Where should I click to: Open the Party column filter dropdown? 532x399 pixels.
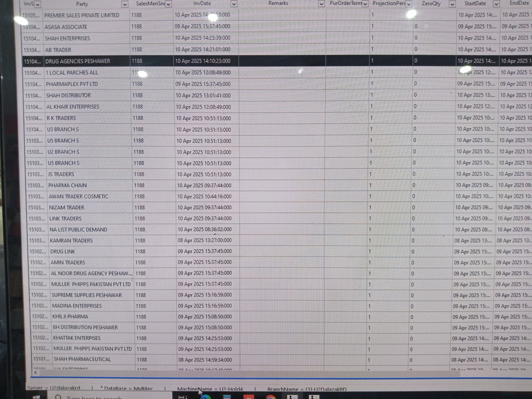click(125, 4)
